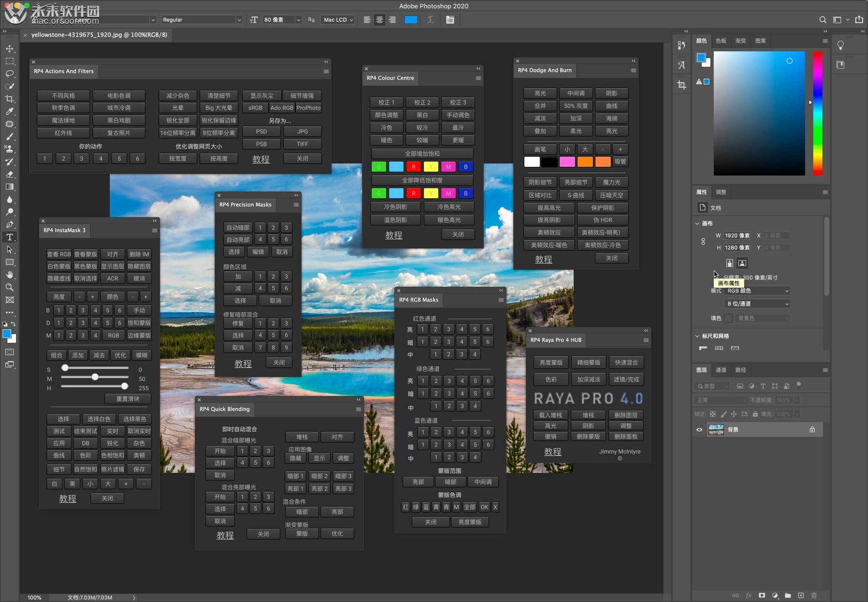
Task: Open the RGB 颜色 mode dropdown
Action: coord(757,291)
